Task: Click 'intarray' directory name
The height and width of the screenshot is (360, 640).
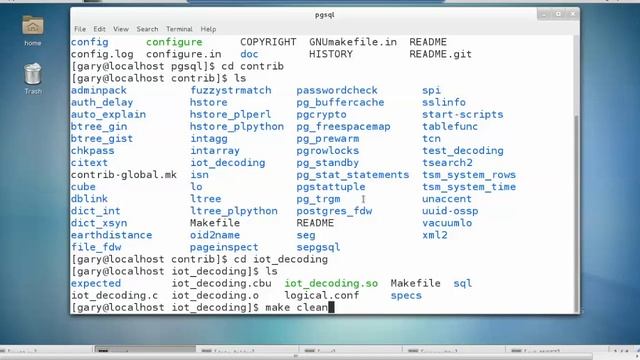Action: click(x=215, y=151)
